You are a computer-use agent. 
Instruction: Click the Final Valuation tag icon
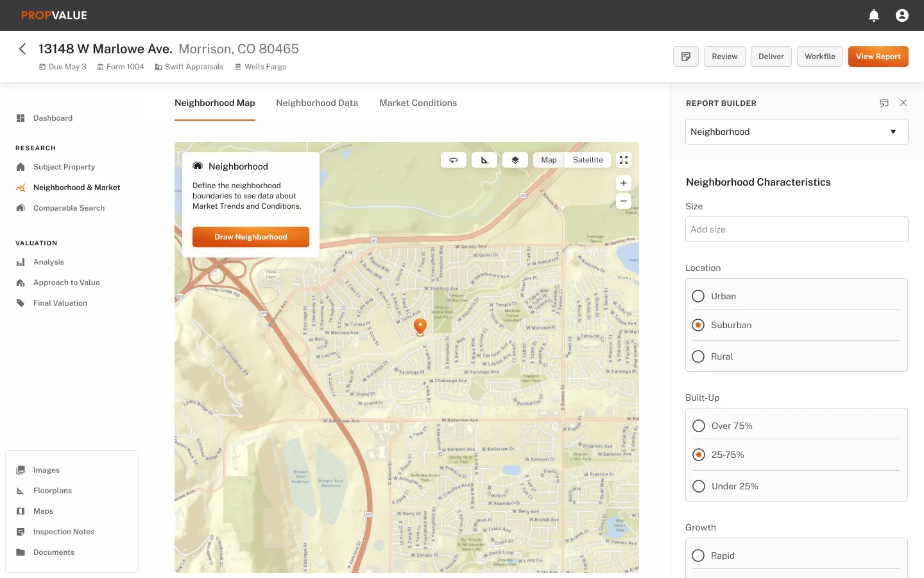21,303
